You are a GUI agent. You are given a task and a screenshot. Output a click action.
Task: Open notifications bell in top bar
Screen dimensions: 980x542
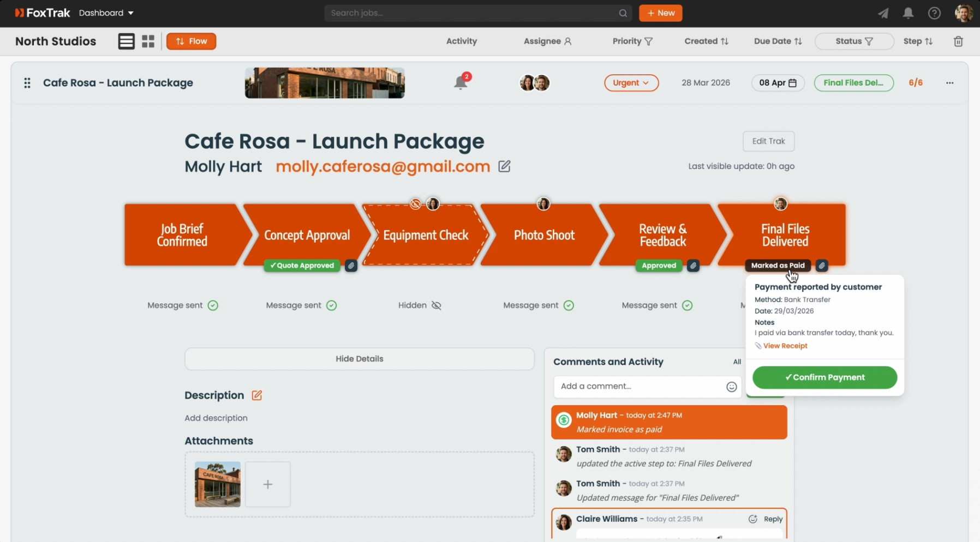(x=908, y=13)
